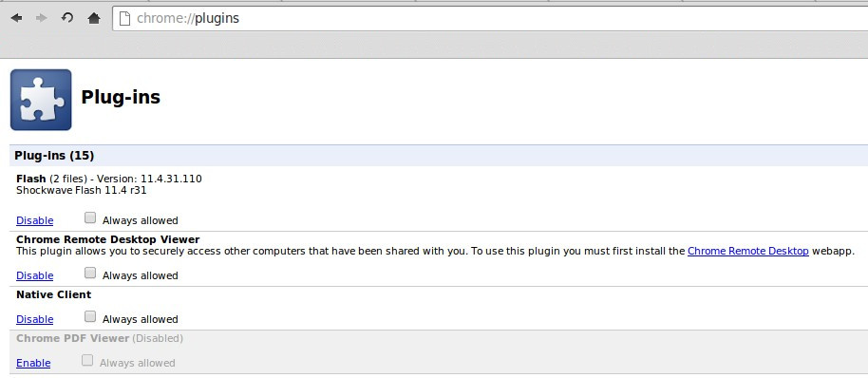This screenshot has height=378, width=868.
Task: Go back using the back arrow
Action: coord(16,18)
